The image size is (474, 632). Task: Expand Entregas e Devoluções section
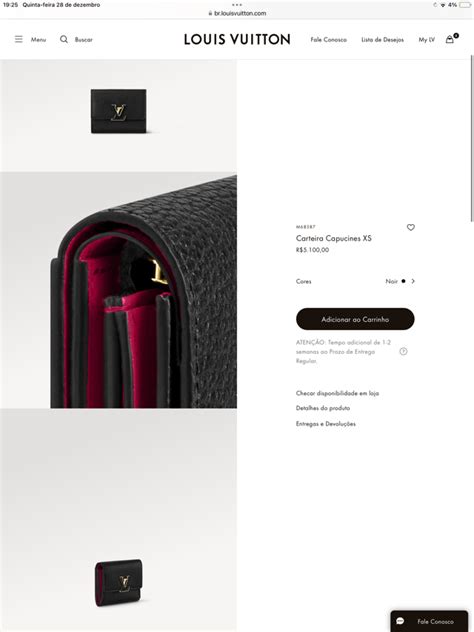pyautogui.click(x=326, y=424)
